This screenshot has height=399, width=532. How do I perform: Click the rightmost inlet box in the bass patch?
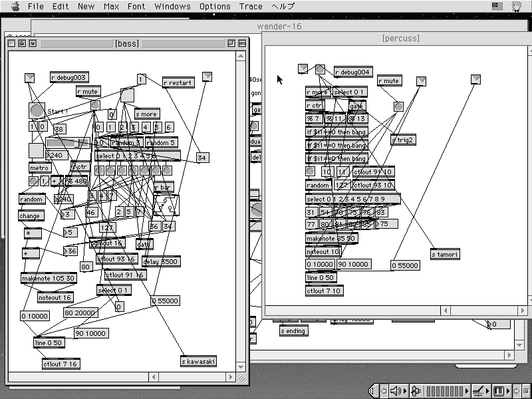pos(207,76)
